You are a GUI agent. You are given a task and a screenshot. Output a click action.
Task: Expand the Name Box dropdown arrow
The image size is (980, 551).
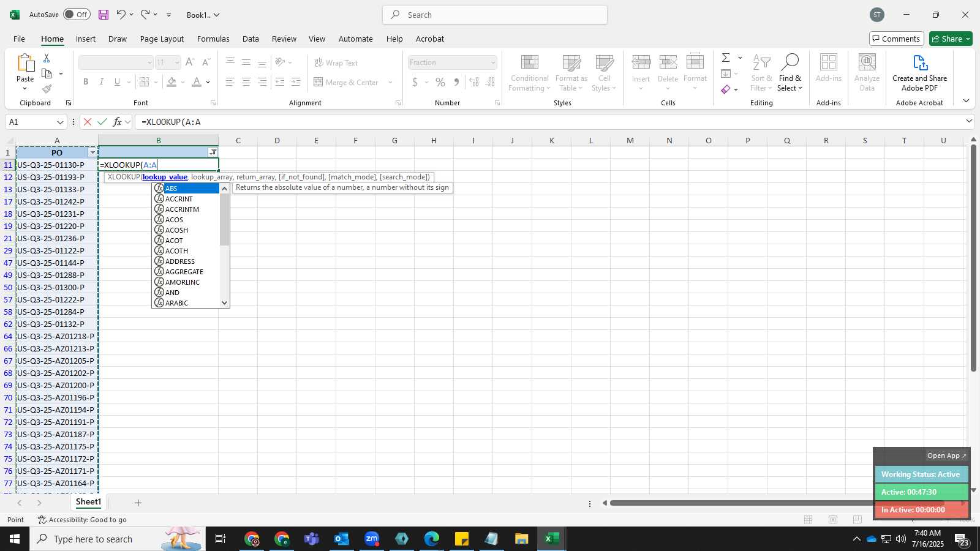[60, 122]
